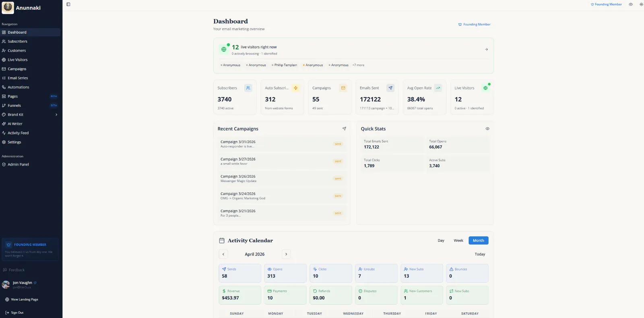Click the Campaigns card envelope icon
The width and height of the screenshot is (644, 318).
343,88
